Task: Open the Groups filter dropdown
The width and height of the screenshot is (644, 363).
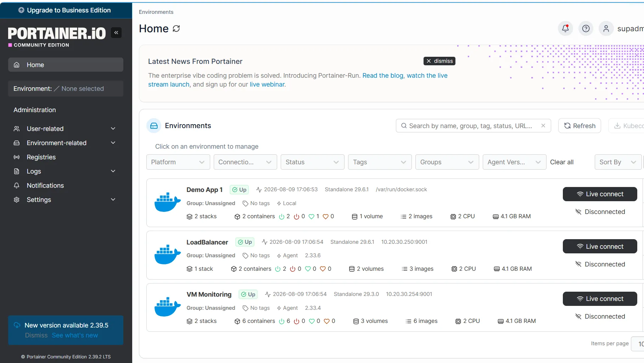Action: (447, 162)
